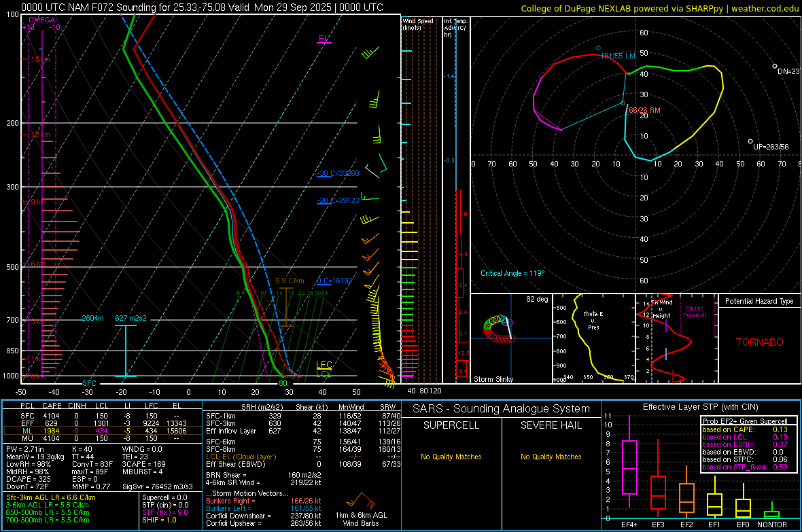This screenshot has height=532, width=802.
Task: Click the 'ConvT = 83F' value
Action: coord(92,465)
